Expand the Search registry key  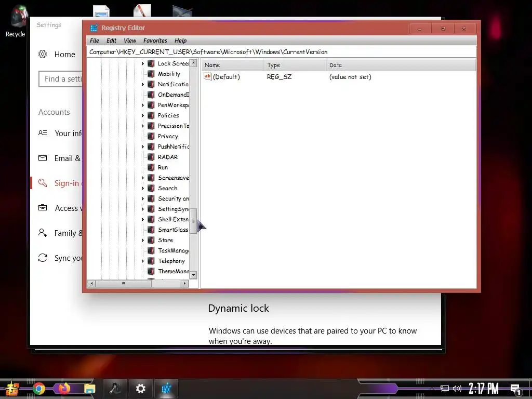tap(143, 188)
